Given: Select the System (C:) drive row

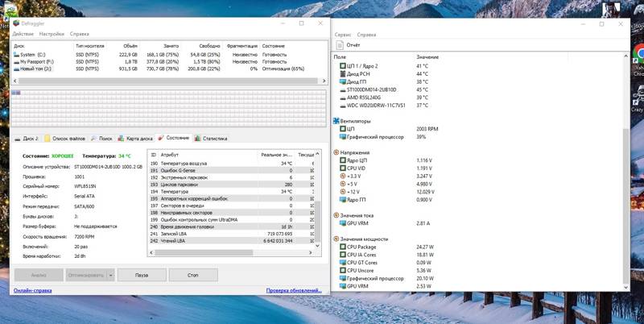Looking at the screenshot, I should click(31, 55).
